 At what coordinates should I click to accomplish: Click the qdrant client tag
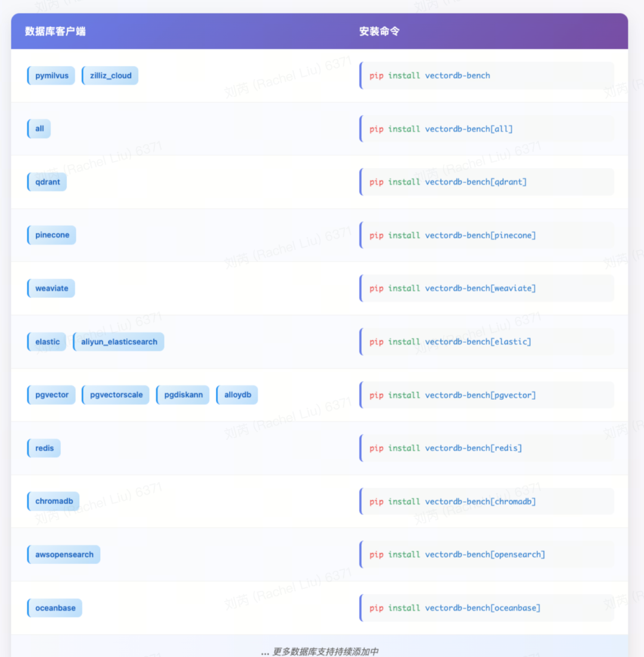tap(47, 182)
